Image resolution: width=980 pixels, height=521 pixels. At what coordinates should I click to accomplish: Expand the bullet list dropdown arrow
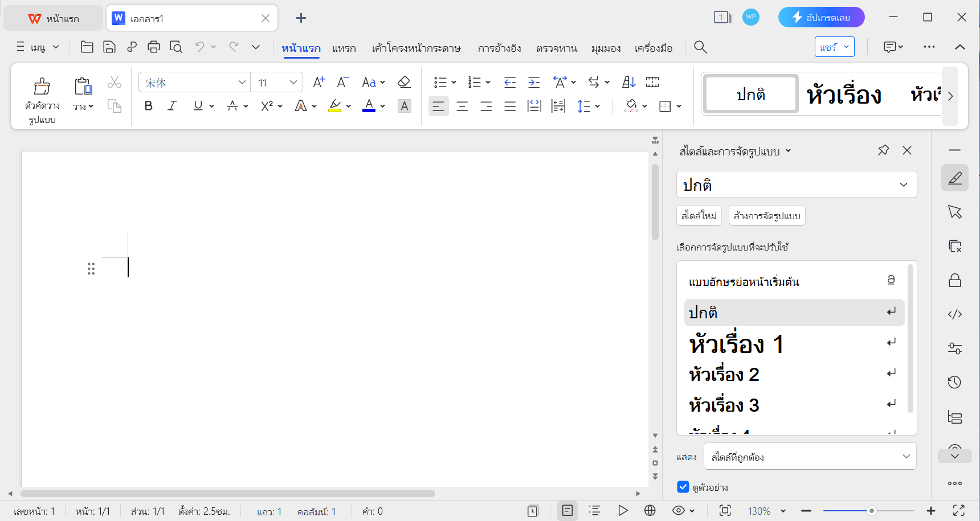pos(454,83)
